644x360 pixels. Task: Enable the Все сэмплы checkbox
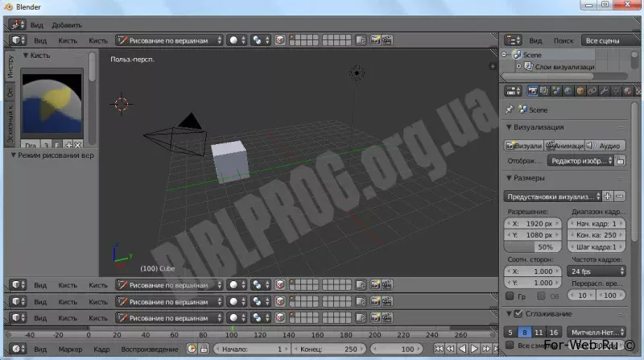[510, 345]
